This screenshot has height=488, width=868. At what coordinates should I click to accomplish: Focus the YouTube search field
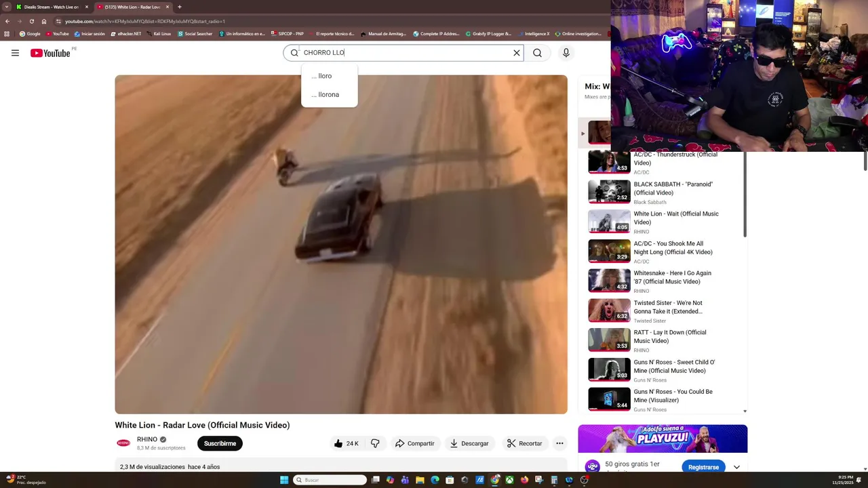tap(405, 53)
